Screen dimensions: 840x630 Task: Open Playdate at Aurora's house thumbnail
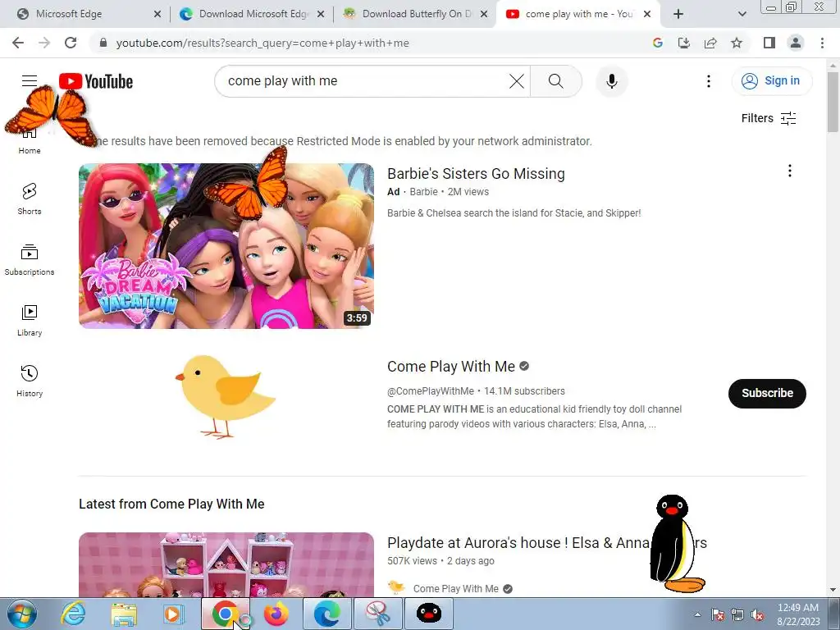tap(226, 564)
